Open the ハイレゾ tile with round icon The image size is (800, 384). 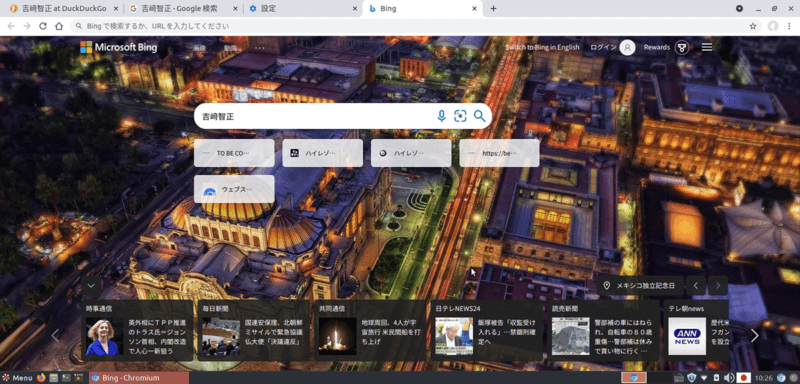coord(411,153)
